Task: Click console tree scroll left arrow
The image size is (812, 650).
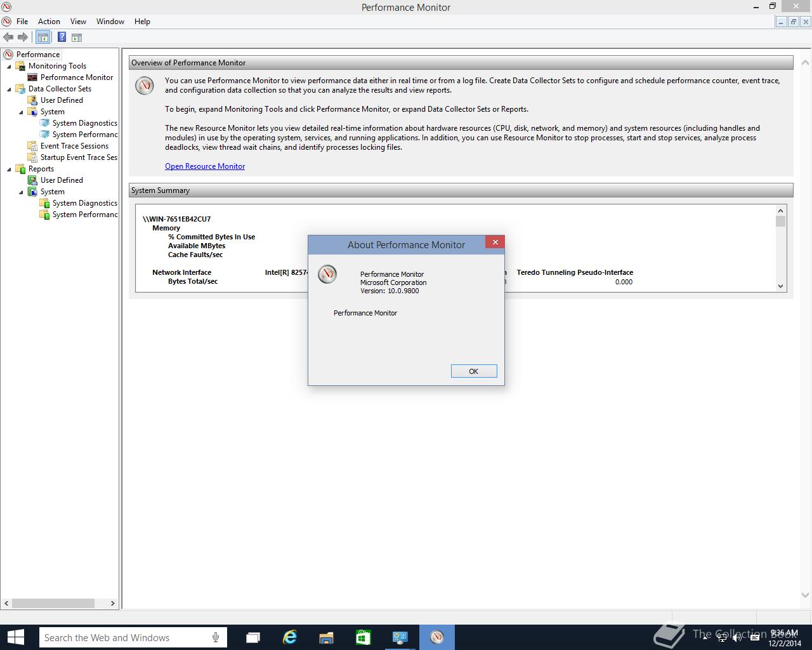Action: [6, 604]
